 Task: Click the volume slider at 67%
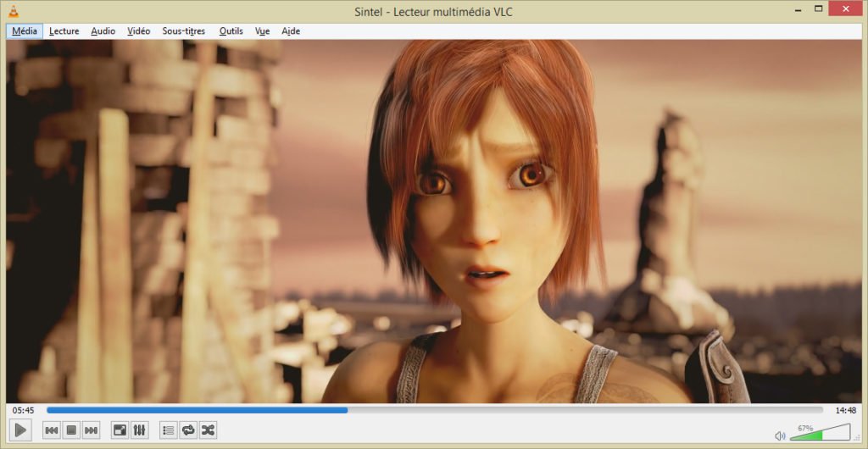click(x=820, y=434)
